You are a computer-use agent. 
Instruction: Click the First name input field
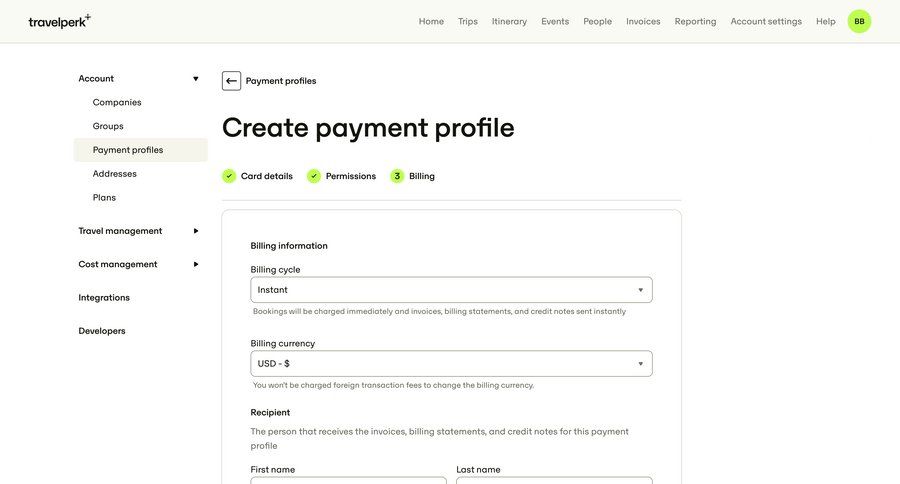click(348, 480)
